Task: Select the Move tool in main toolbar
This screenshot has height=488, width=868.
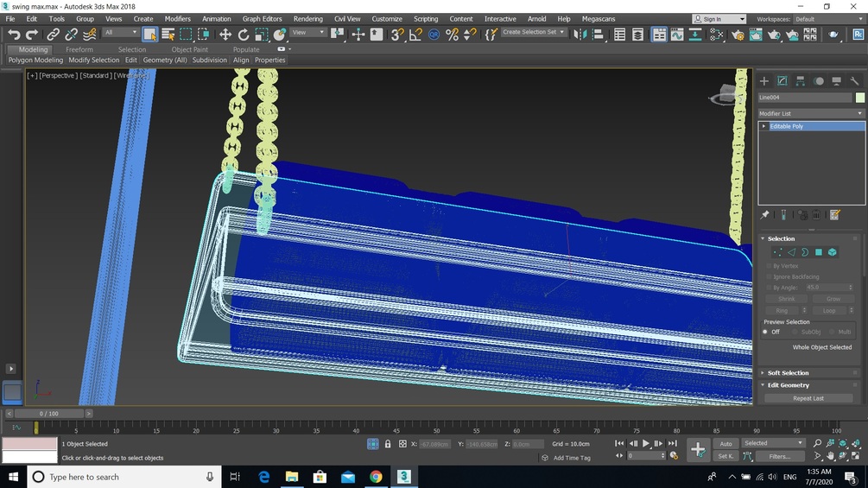Action: tap(225, 35)
